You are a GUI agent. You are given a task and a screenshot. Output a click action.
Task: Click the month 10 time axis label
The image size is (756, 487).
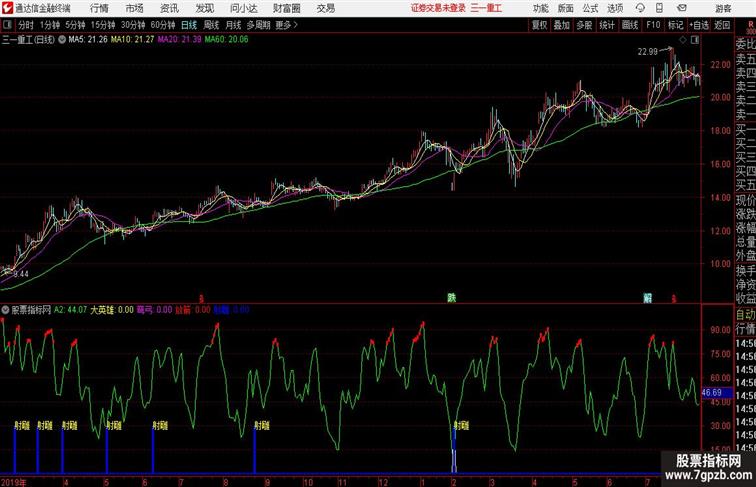pos(308,482)
